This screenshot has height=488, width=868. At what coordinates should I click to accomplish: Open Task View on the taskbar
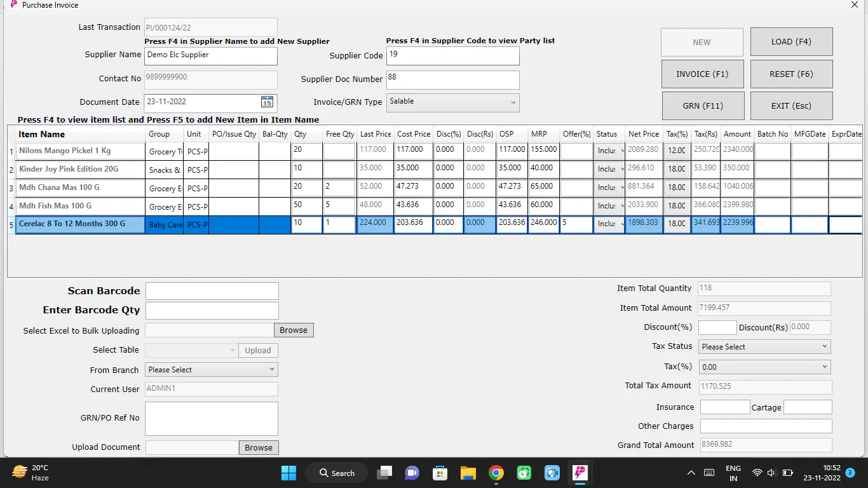tap(384, 473)
